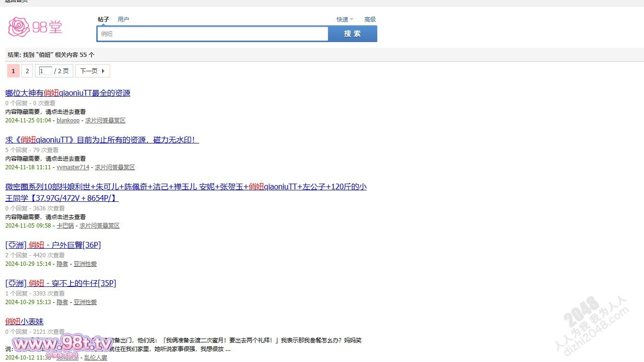Click the timestamp 2024-11-18 11:11
This screenshot has height=362, width=644.
[28, 167]
